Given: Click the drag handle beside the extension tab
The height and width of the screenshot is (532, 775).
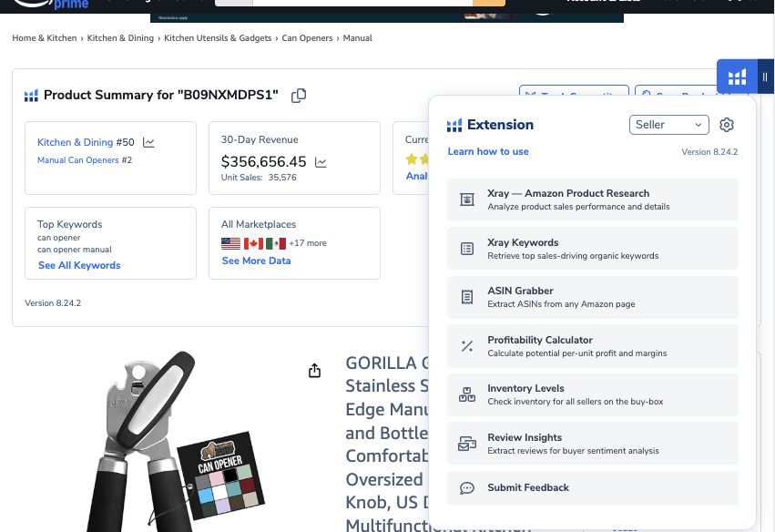Looking at the screenshot, I should 765,77.
